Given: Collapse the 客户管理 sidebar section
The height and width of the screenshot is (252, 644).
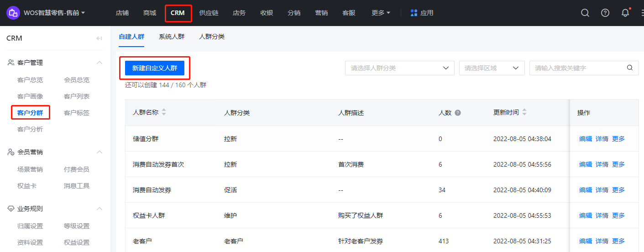Looking at the screenshot, I should (99, 63).
